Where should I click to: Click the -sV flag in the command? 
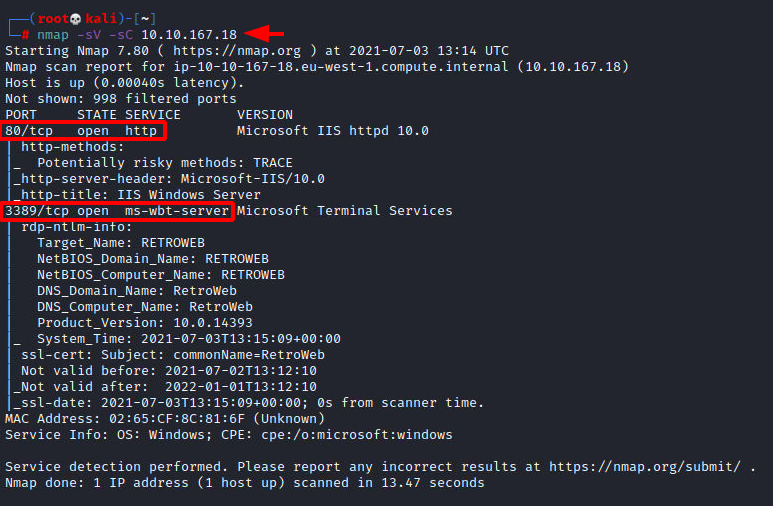click(x=89, y=35)
